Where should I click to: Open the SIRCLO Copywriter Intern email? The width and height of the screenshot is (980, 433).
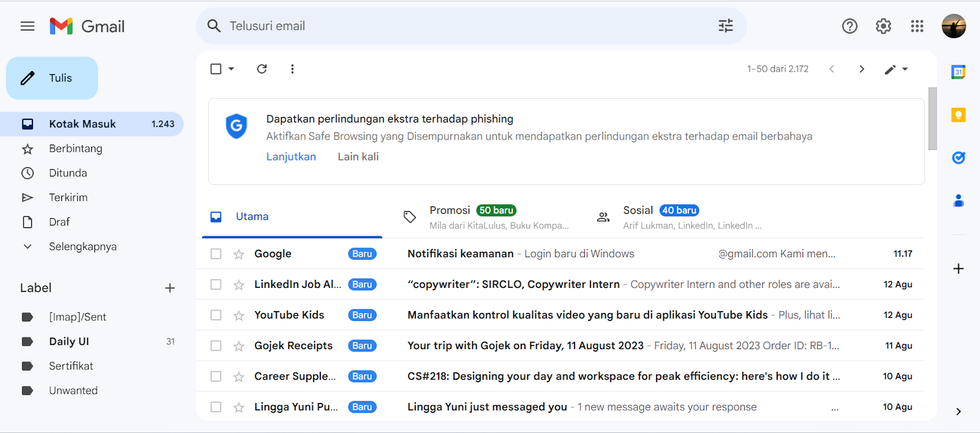click(x=560, y=284)
